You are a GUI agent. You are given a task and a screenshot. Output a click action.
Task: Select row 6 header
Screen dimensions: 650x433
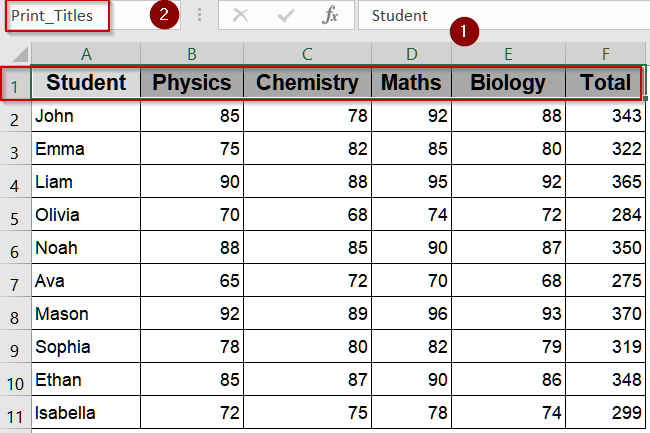(x=15, y=248)
